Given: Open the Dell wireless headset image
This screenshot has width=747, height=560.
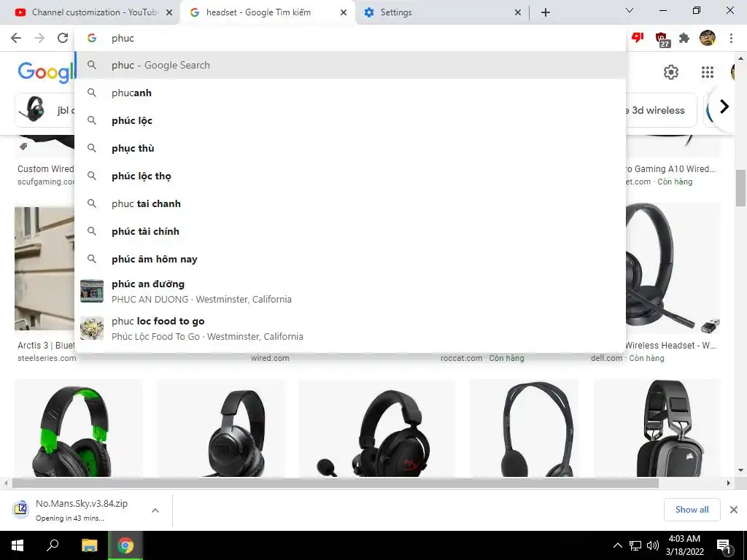Looking at the screenshot, I should [673, 269].
